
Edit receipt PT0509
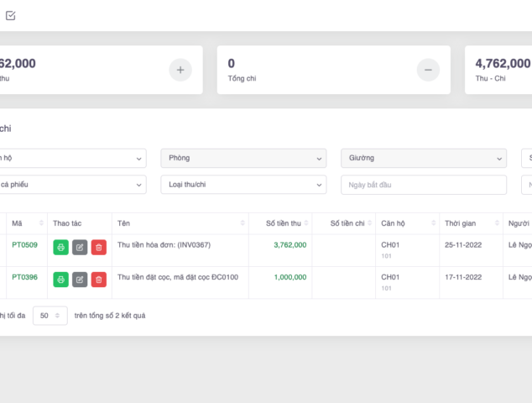pos(80,247)
